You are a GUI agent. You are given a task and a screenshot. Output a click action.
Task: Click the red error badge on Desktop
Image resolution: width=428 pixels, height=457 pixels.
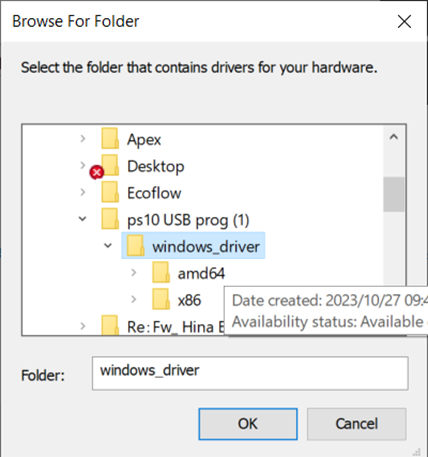[x=97, y=172]
